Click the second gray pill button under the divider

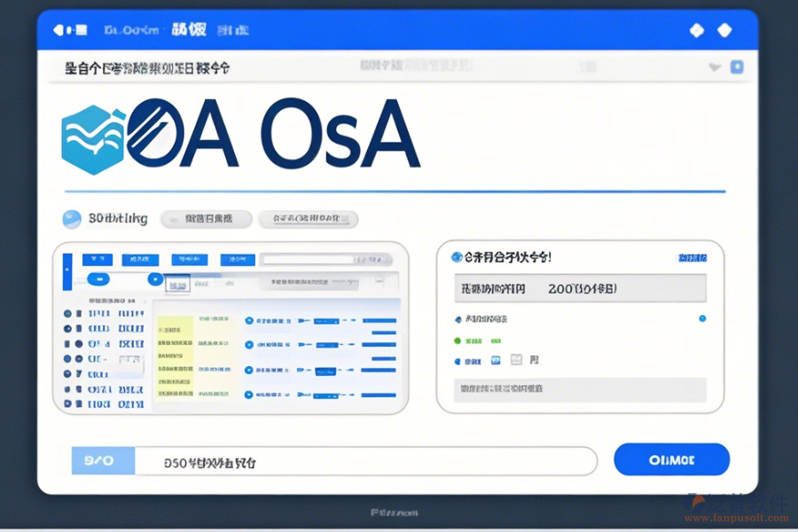click(309, 219)
